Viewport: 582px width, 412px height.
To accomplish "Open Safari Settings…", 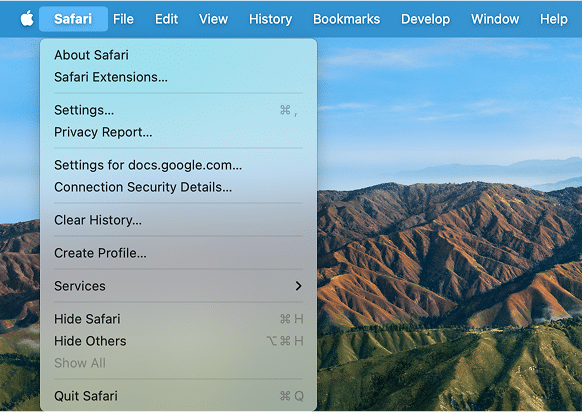I will [x=178, y=110].
